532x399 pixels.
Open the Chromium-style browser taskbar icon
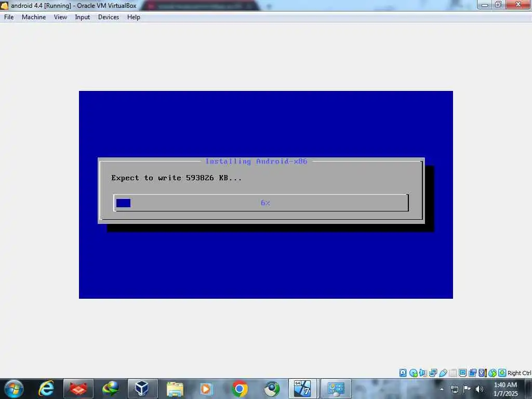(272, 389)
